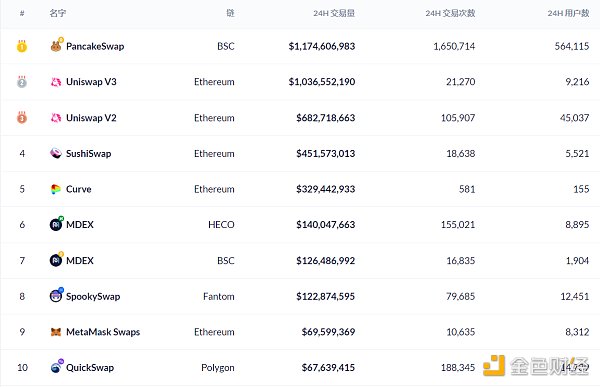Click the HECO MDEX logo icon
This screenshot has width=600, height=387.
click(x=56, y=224)
